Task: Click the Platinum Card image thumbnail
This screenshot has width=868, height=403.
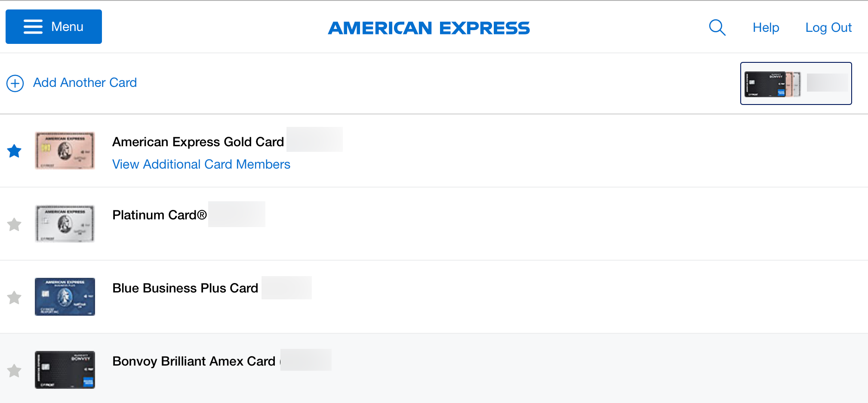Action: click(x=65, y=224)
